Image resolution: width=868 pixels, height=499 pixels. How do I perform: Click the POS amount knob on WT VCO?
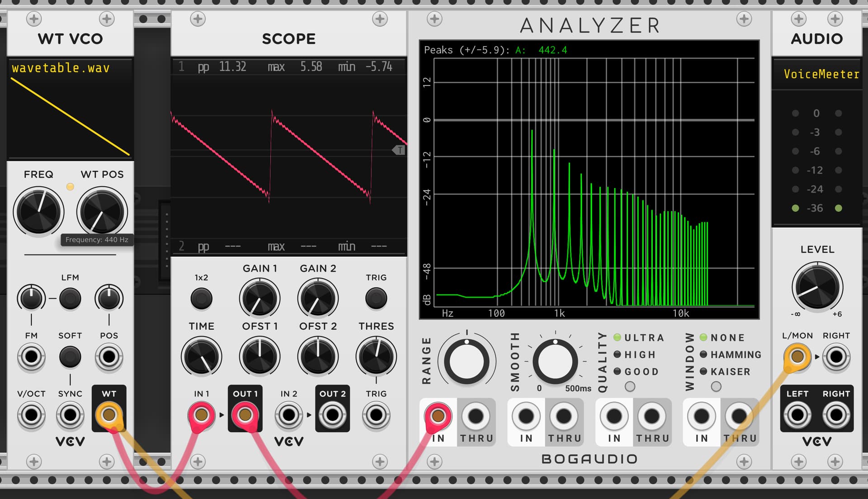tap(109, 298)
